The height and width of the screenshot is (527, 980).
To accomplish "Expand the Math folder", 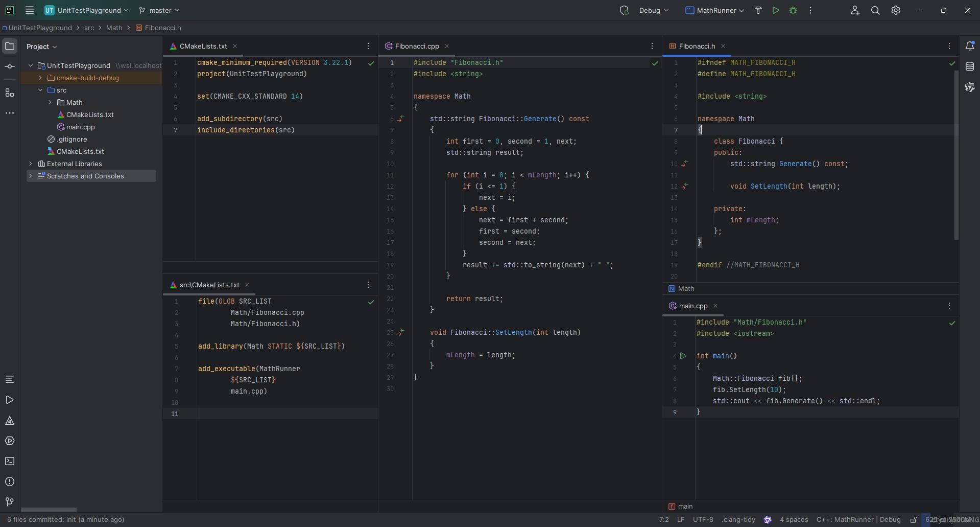I will [x=50, y=103].
